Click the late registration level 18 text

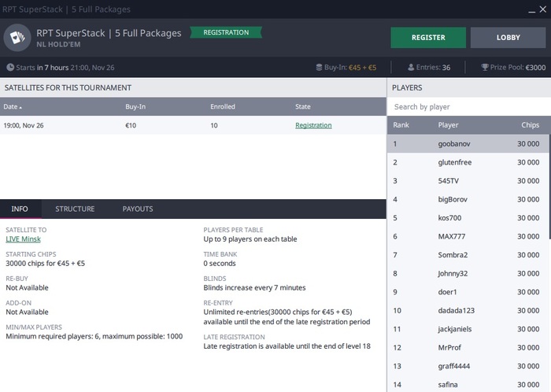pos(287,346)
